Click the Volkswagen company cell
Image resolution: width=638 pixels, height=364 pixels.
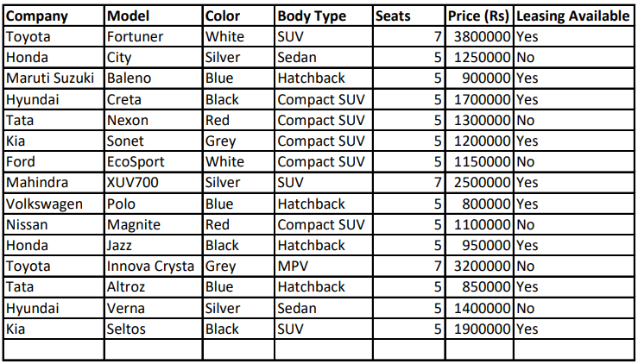click(43, 204)
